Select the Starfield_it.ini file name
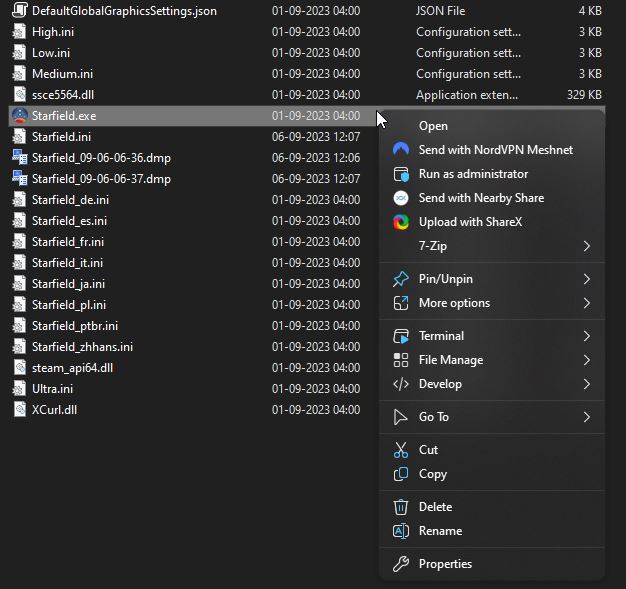 [67, 263]
